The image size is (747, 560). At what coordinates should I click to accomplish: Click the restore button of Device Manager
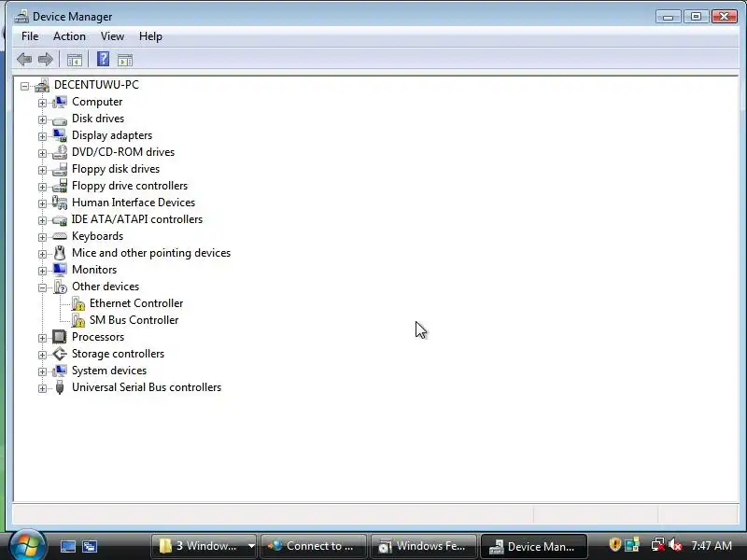pyautogui.click(x=696, y=17)
